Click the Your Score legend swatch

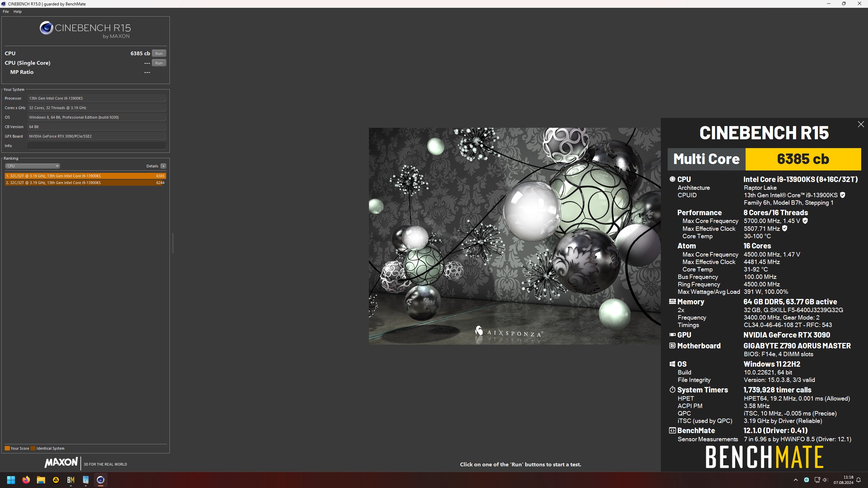7,448
